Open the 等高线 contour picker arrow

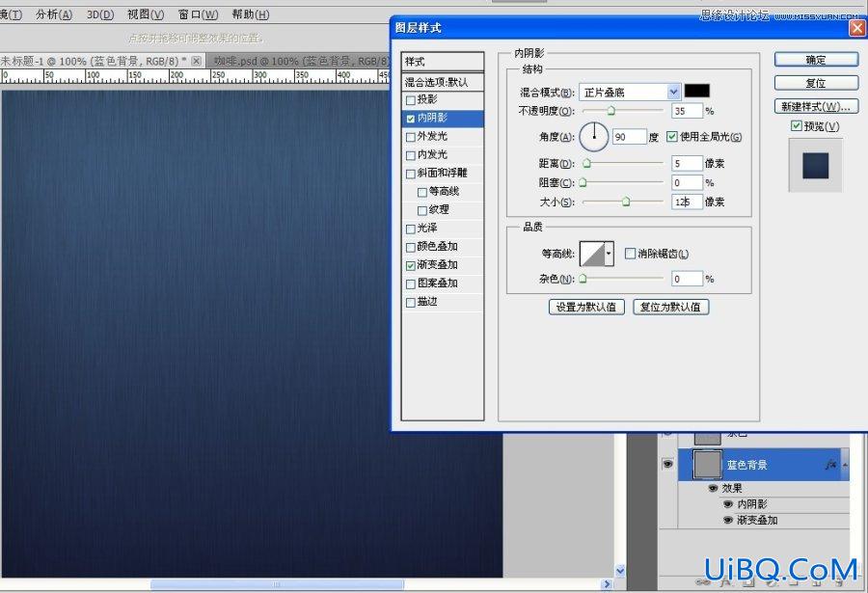pyautogui.click(x=609, y=255)
